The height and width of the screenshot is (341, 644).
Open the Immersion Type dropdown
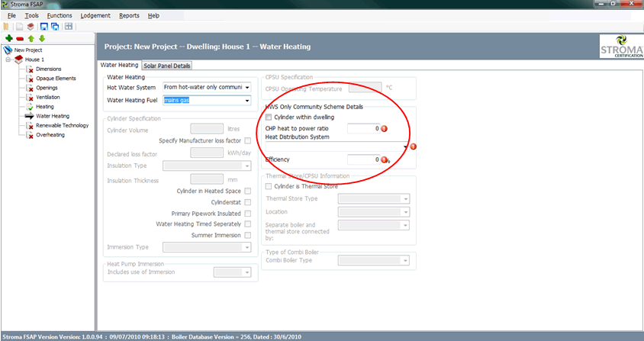[207, 247]
